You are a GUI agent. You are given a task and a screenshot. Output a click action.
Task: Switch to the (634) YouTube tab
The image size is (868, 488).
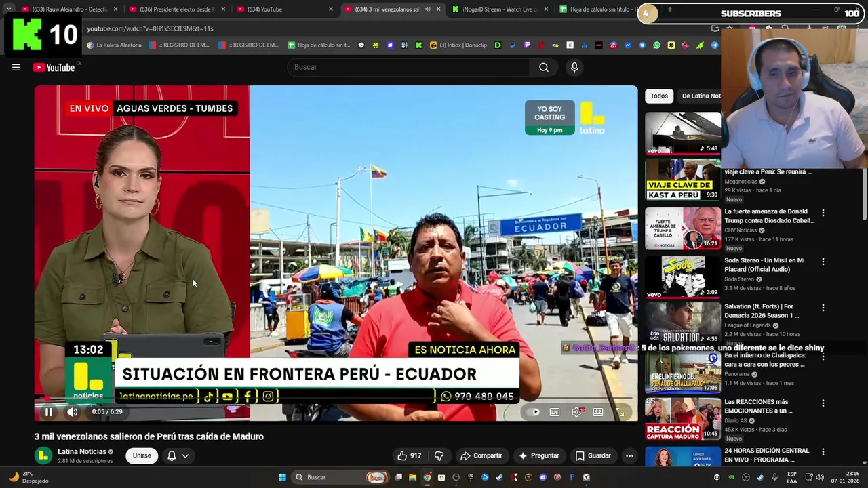click(285, 9)
